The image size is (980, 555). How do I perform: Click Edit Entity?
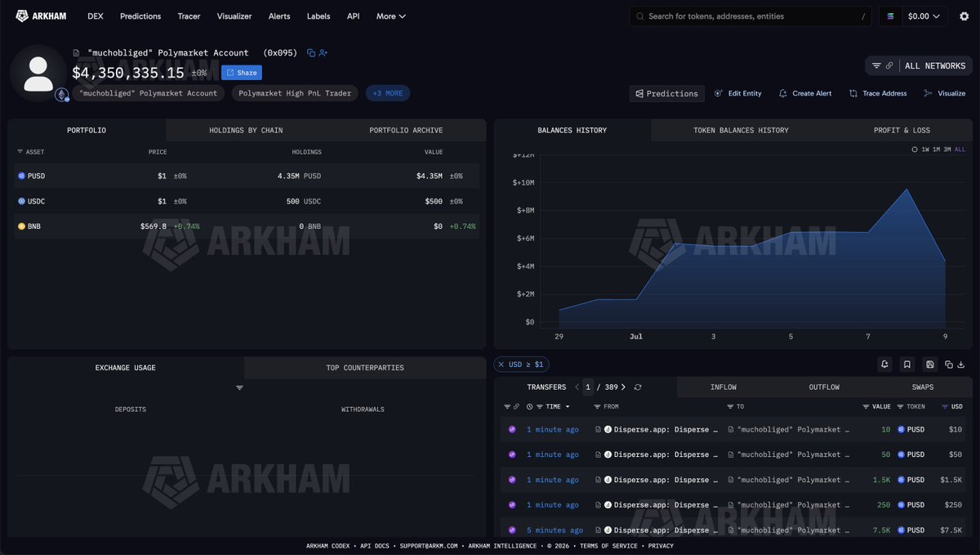738,93
